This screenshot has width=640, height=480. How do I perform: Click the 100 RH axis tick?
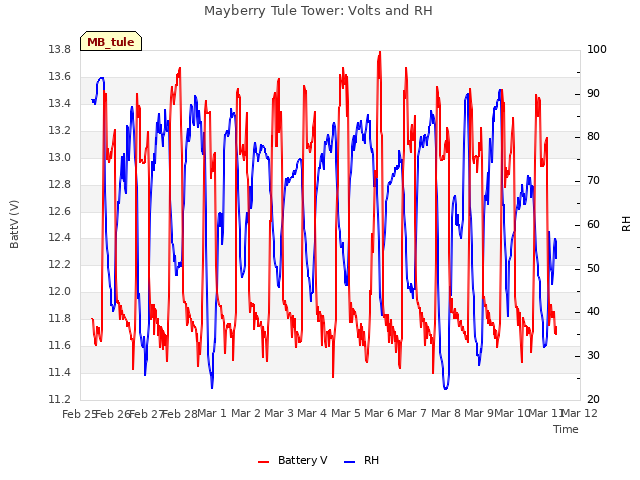click(597, 49)
